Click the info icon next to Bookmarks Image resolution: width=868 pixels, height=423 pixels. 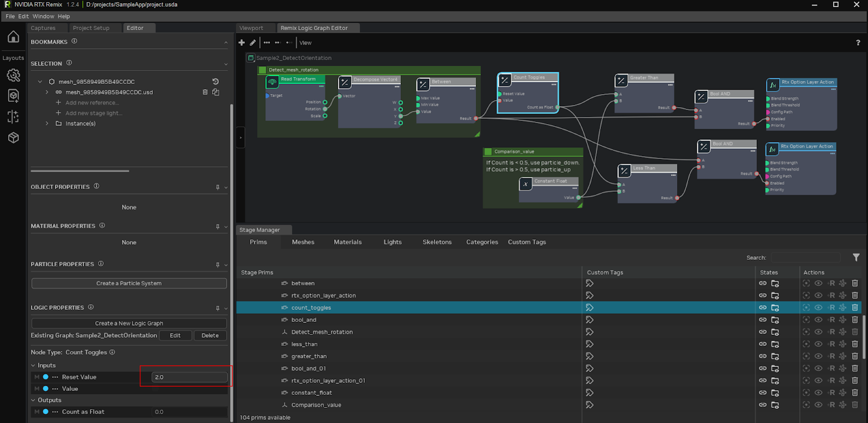[x=75, y=41]
